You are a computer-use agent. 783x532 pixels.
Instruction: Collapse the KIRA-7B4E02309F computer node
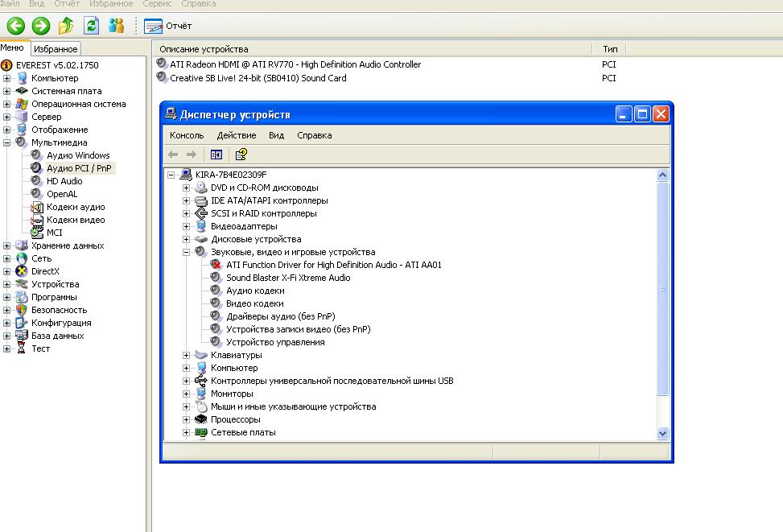click(x=171, y=175)
